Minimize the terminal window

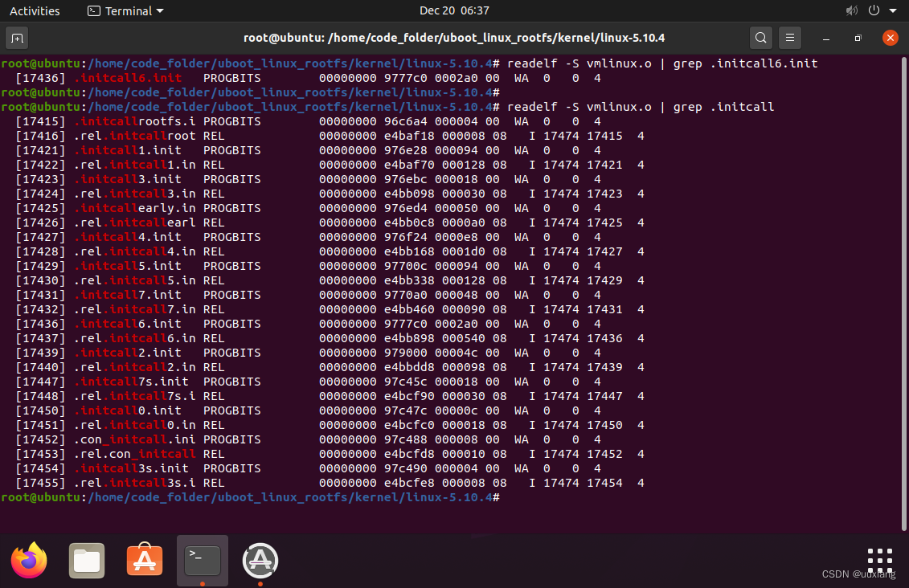coord(826,39)
